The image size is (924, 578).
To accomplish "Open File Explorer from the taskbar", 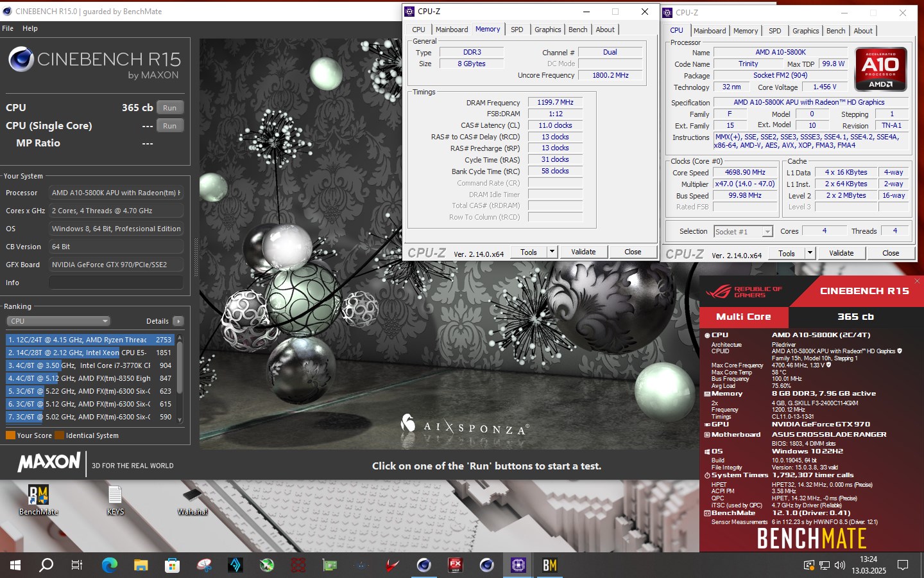I will click(x=141, y=565).
